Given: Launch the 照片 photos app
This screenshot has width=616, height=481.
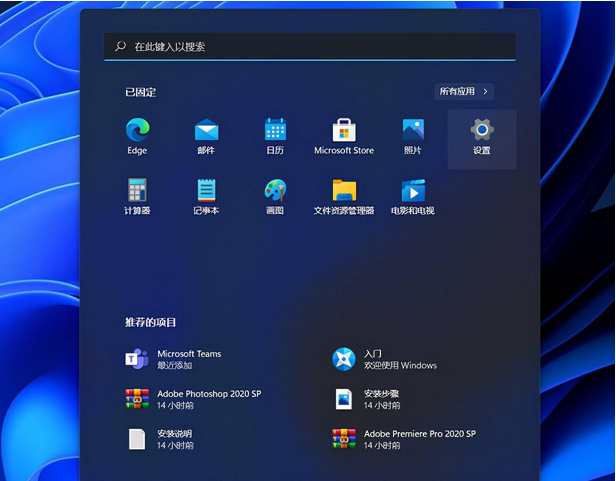Looking at the screenshot, I should (x=413, y=130).
